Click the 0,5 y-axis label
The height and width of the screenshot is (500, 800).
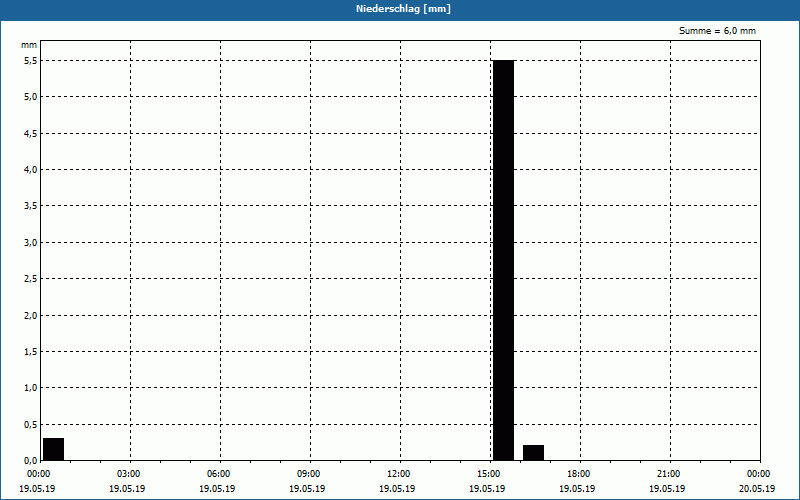(x=31, y=425)
